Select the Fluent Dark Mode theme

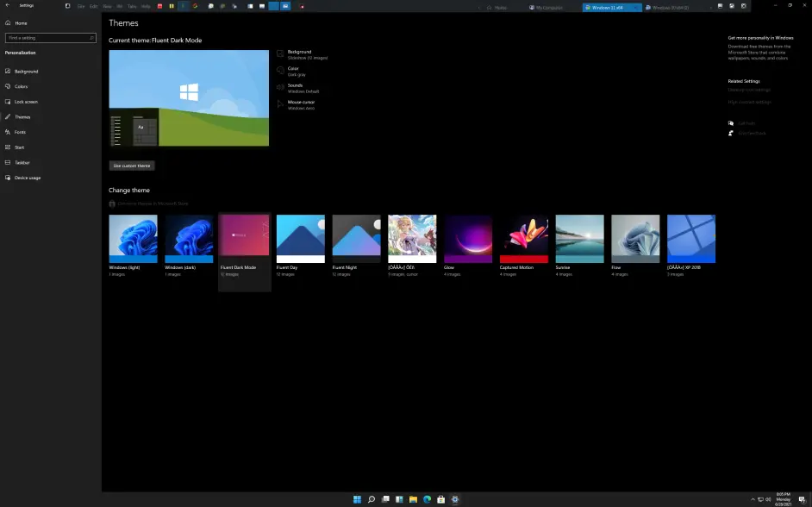[x=245, y=252]
